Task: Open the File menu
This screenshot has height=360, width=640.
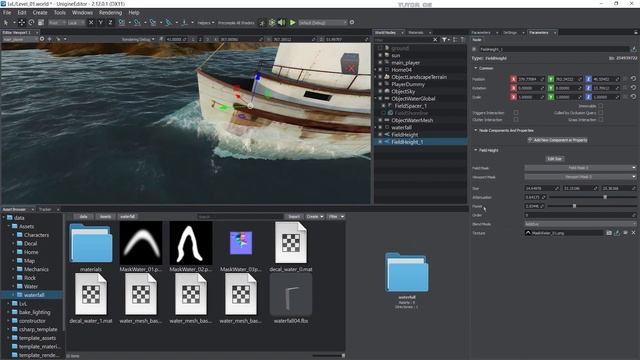Action: coord(7,13)
